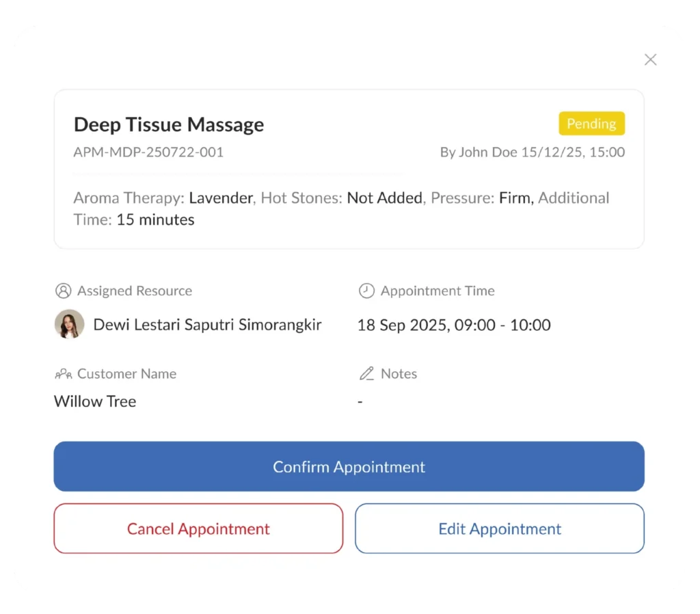Click appointment ID APM-MDP-250722-001
The image size is (700, 614).
click(x=148, y=152)
